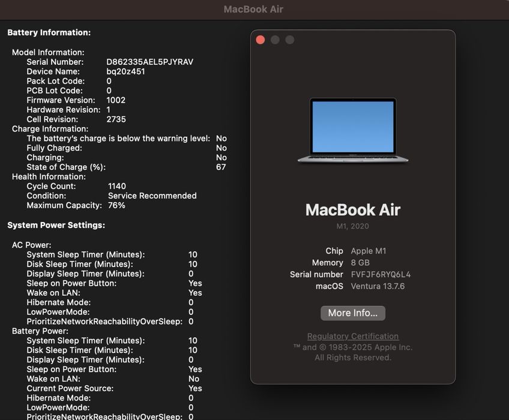This screenshot has height=420, width=509.
Task: Open the Regulatory Certification link
Action: pos(353,336)
